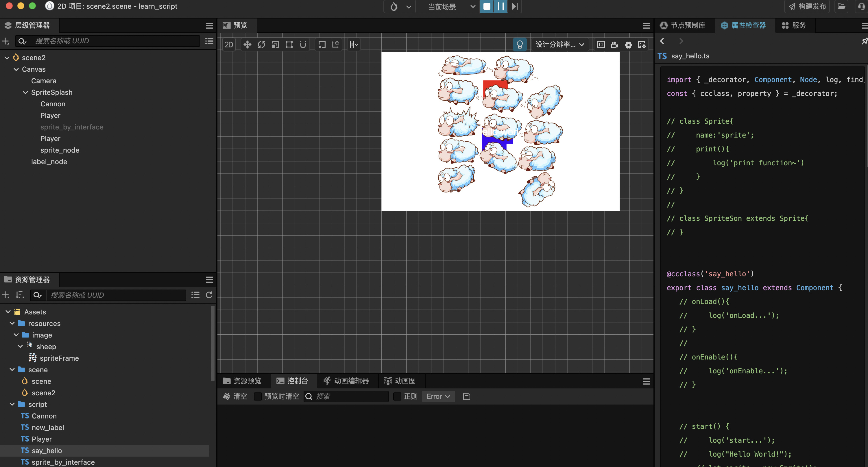The image size is (868, 467).
Task: Switch to the 动画编辑器 tab
Action: click(346, 381)
